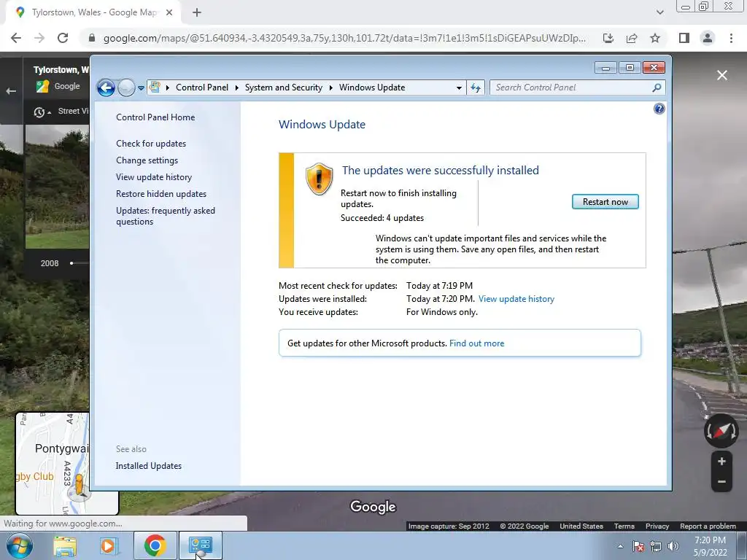The height and width of the screenshot is (560, 747).
Task: Click the install app icon in Chrome address bar
Action: [x=608, y=38]
